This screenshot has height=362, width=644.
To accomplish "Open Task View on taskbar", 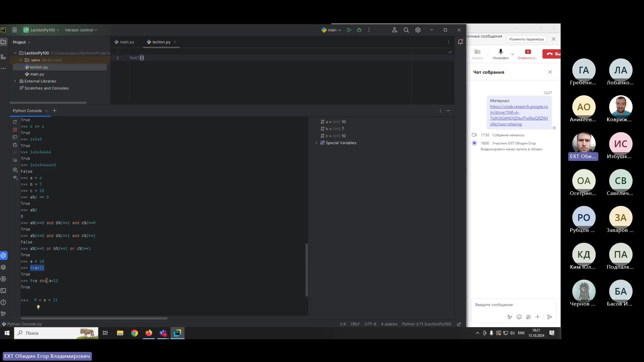I will coord(105,333).
